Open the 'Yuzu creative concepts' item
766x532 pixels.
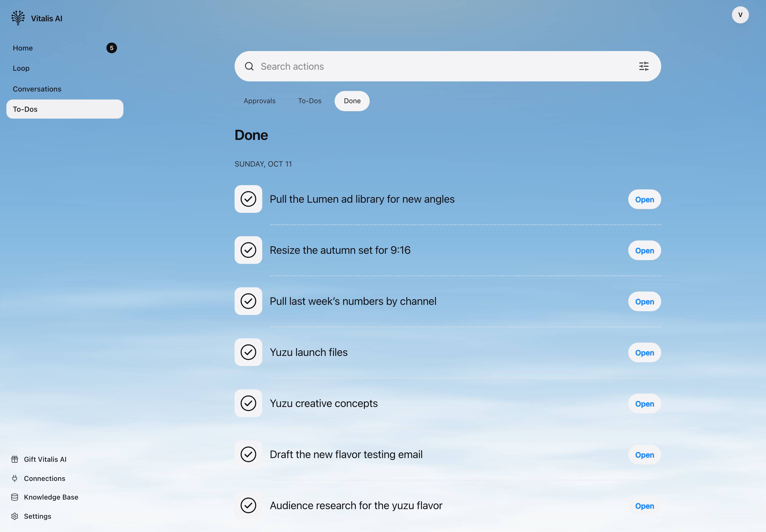(x=644, y=404)
